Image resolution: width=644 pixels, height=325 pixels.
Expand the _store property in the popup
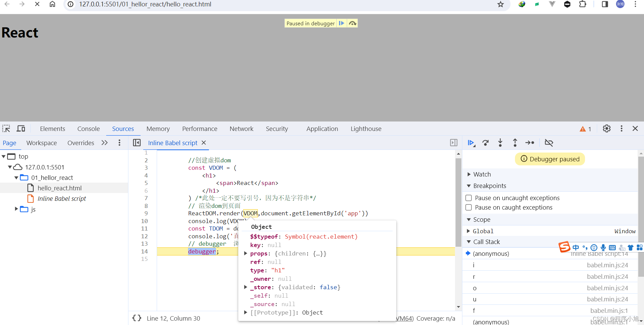[x=246, y=287]
